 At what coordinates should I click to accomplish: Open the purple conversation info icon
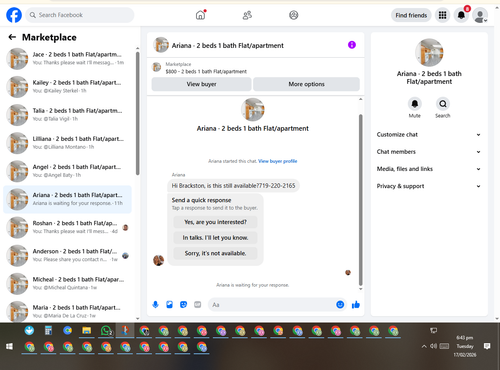(352, 45)
